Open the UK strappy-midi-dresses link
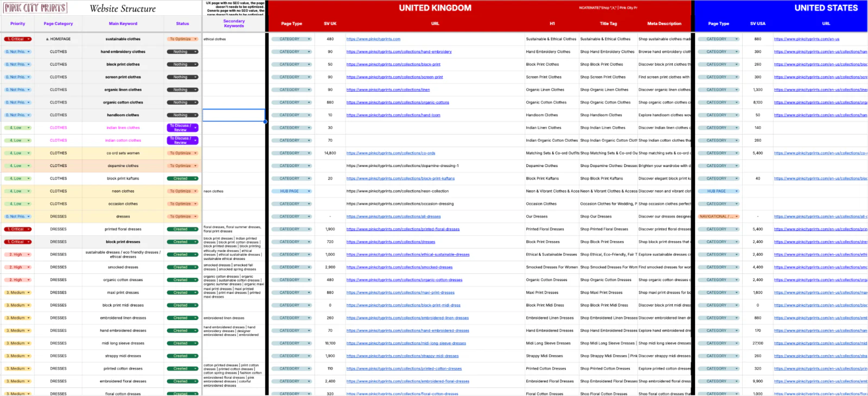This screenshot has width=868, height=396. [403, 356]
